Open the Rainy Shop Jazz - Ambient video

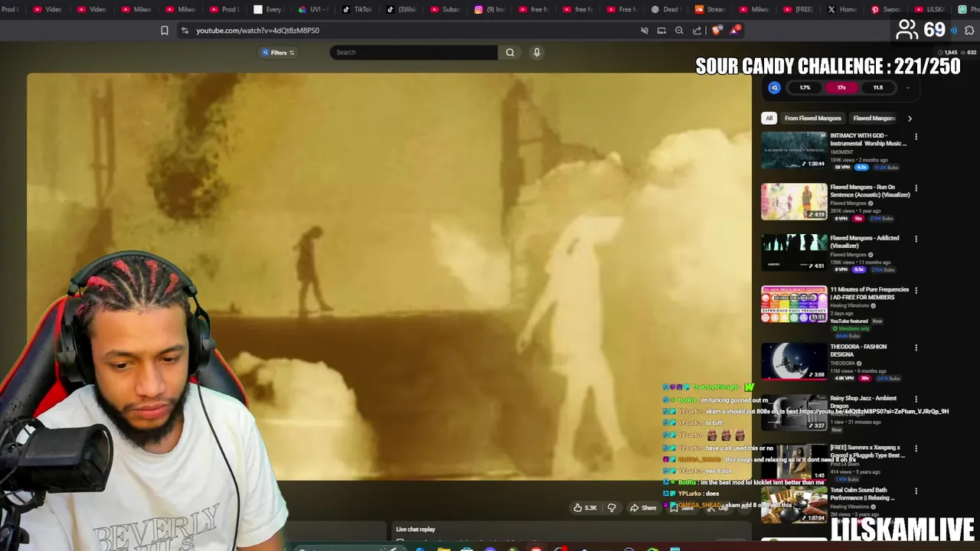(x=794, y=412)
